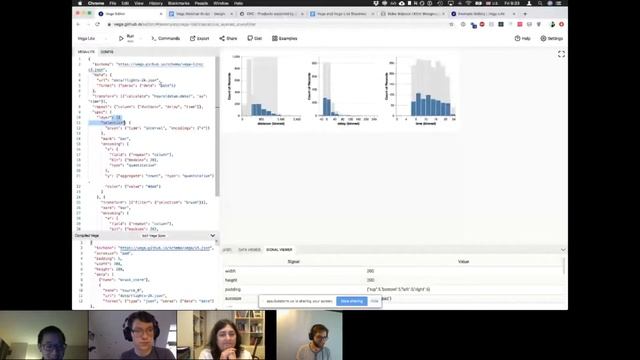The image size is (640, 360).
Task: Hide the screen sharing notification bar
Action: tap(374, 301)
